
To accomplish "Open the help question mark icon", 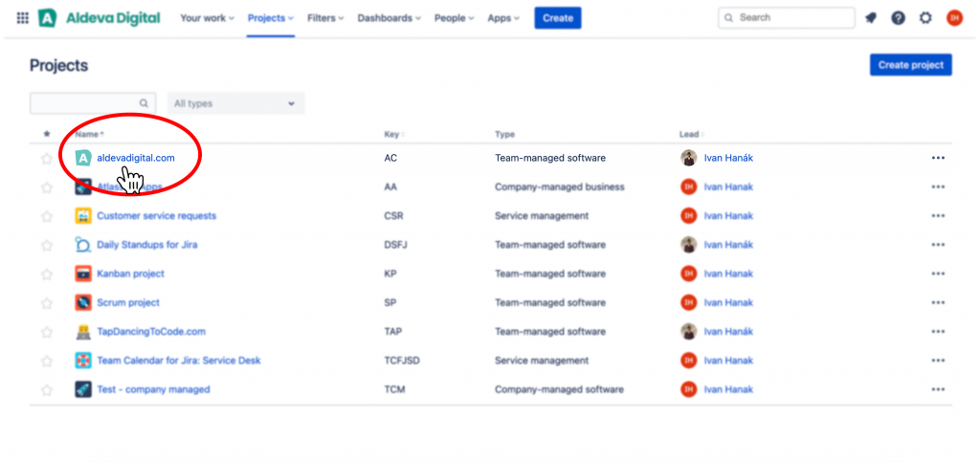I will click(898, 18).
